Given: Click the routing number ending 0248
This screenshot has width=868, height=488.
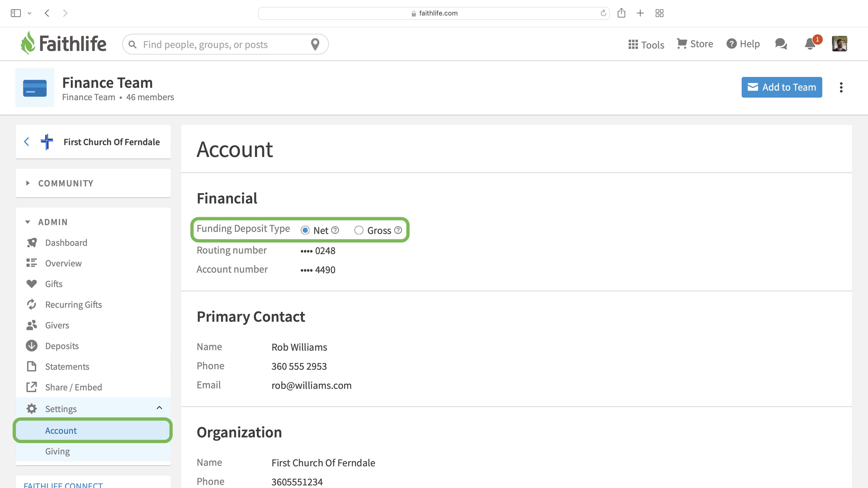Looking at the screenshot, I should coord(318,251).
